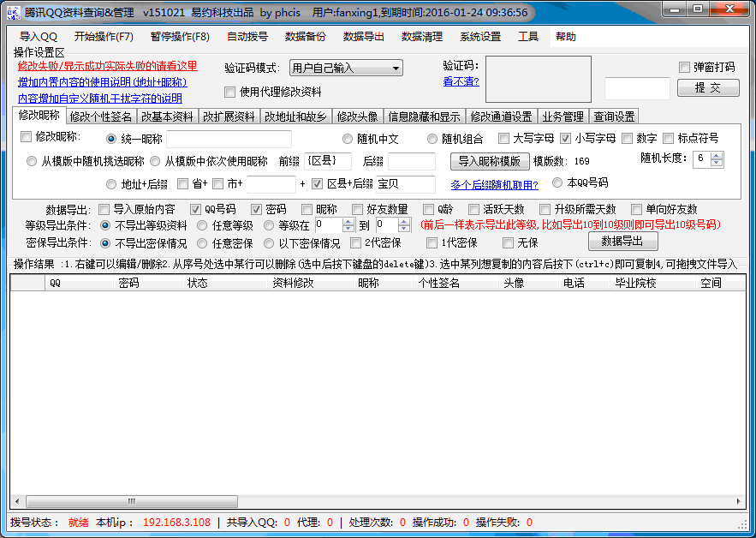Check the 2代密保 checkbox
Image resolution: width=756 pixels, height=538 pixels.
coord(355,242)
